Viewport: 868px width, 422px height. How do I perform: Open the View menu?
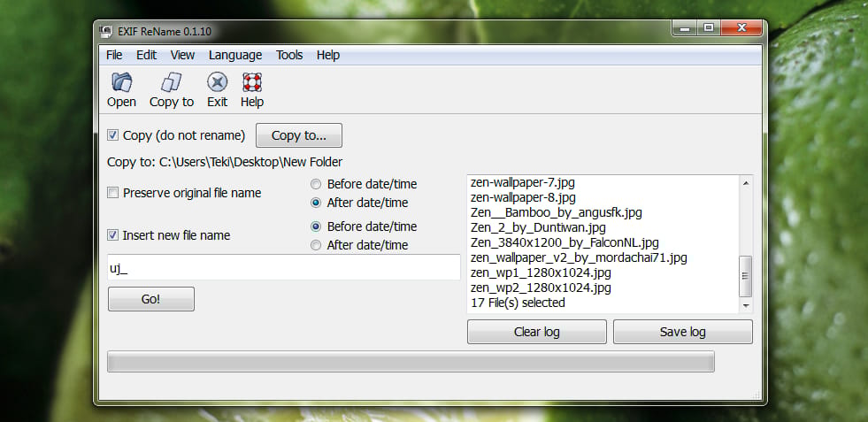click(x=182, y=55)
